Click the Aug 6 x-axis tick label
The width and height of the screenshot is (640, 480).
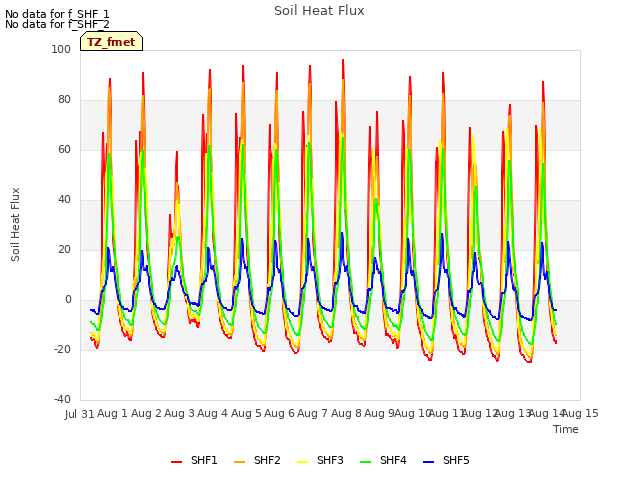point(279,413)
